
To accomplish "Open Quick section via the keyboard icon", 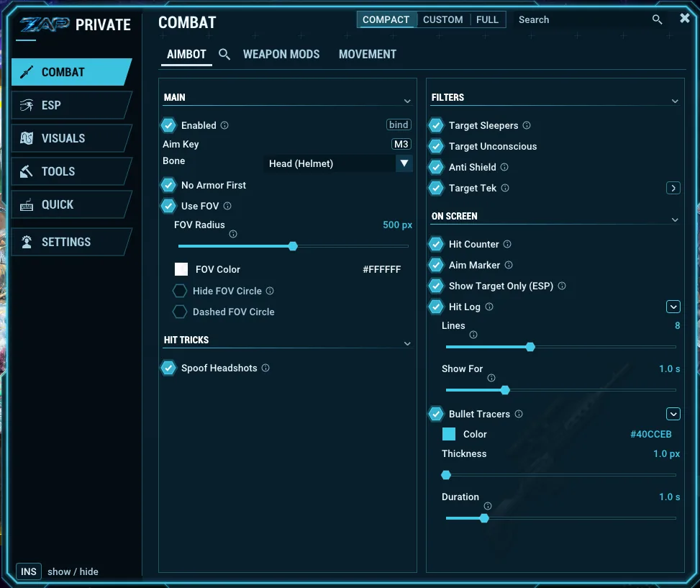I will click(27, 205).
